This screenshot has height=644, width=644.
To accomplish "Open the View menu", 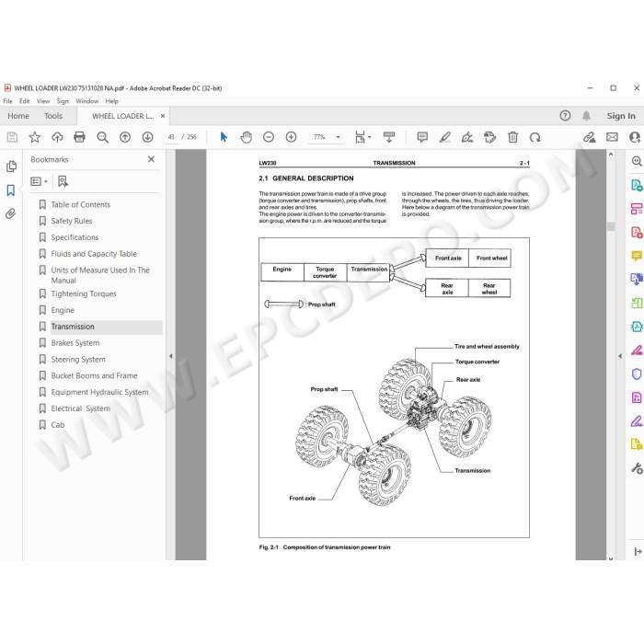I will pyautogui.click(x=43, y=101).
